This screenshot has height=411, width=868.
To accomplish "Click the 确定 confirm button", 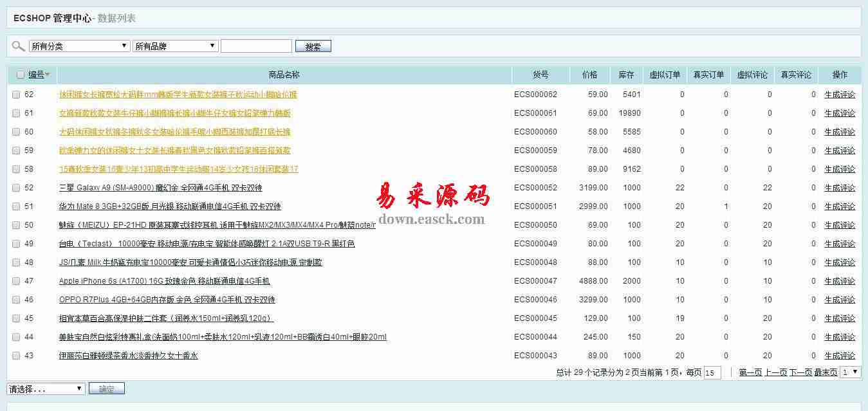I will [x=106, y=389].
